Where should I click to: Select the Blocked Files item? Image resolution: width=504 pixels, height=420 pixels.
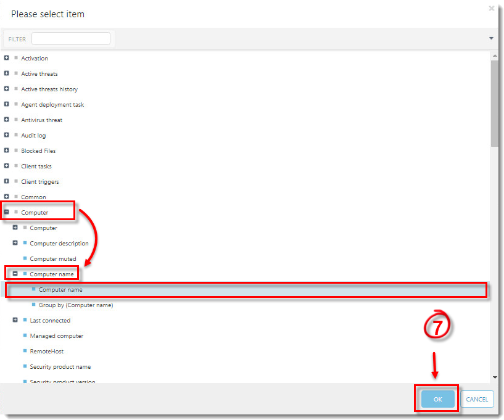click(x=38, y=150)
